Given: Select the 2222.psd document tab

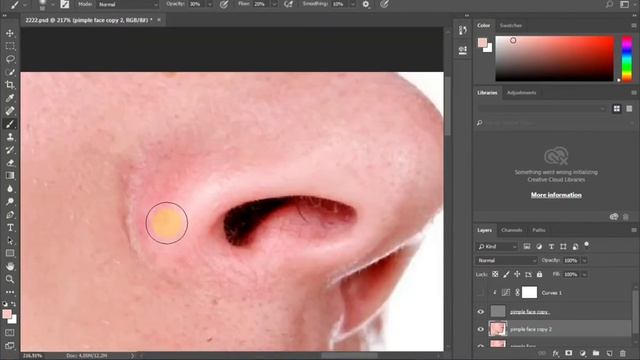Looking at the screenshot, I should [89, 20].
